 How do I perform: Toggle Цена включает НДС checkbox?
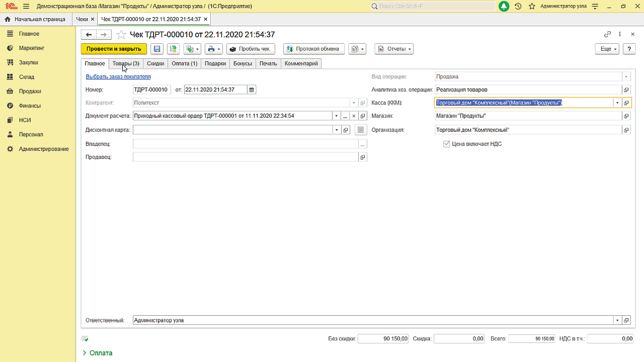point(446,144)
